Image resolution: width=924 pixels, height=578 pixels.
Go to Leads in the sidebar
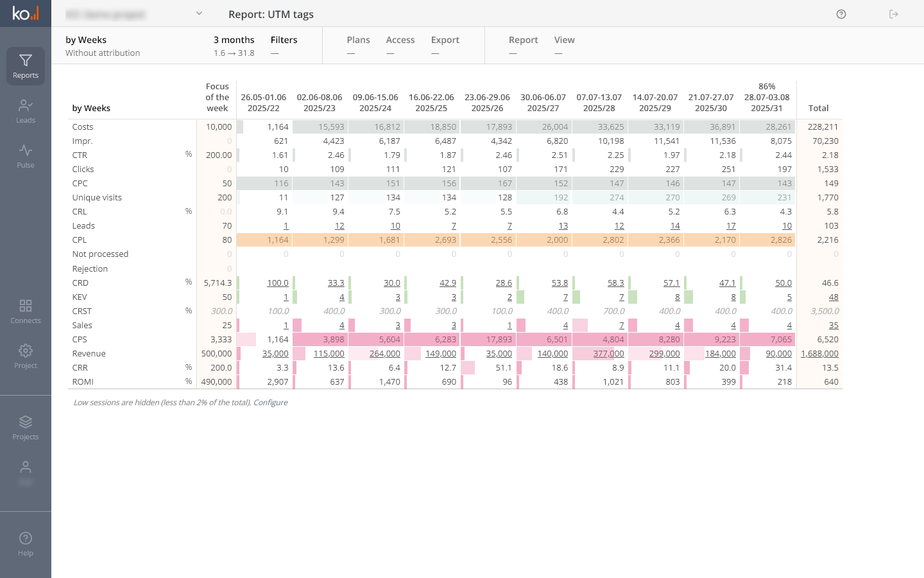[26, 106]
